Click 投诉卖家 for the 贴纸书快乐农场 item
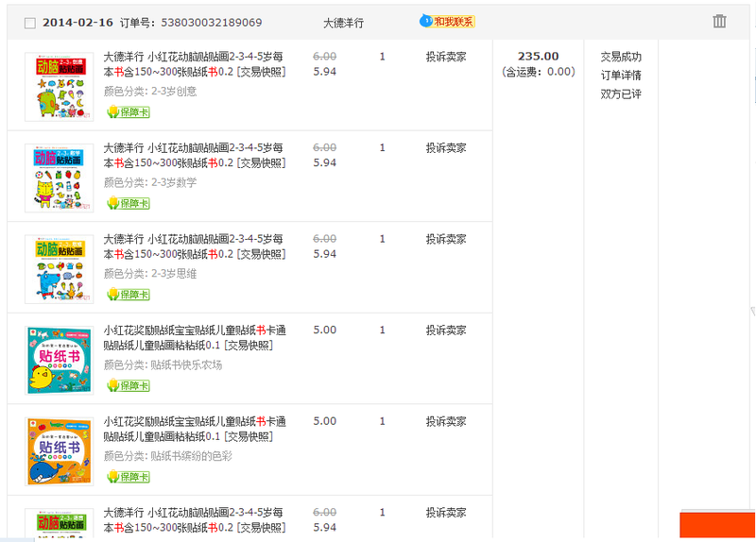 (x=446, y=330)
